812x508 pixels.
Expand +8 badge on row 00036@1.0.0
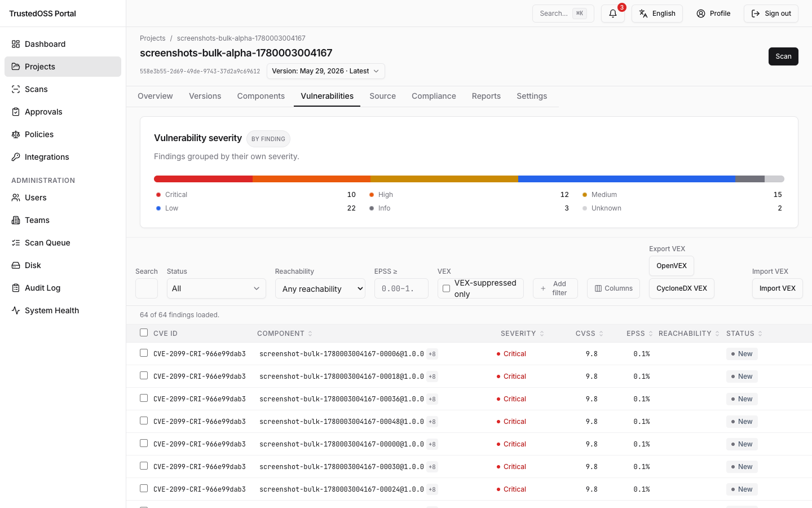pos(432,399)
